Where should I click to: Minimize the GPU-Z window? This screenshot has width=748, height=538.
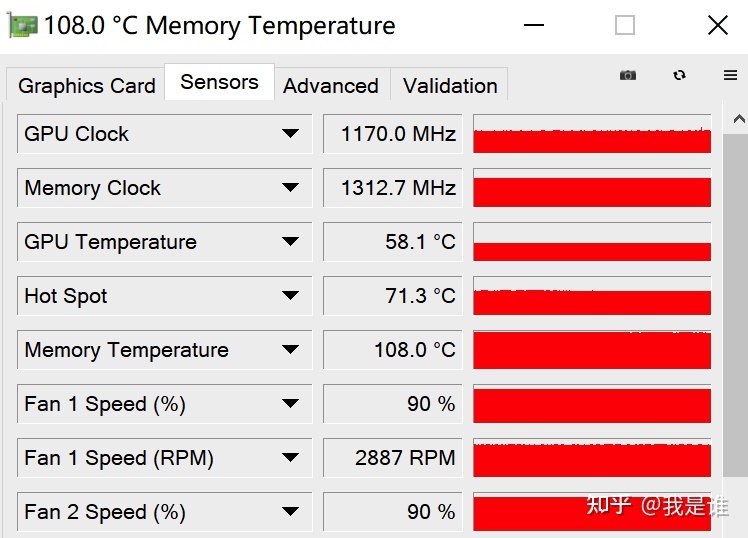[534, 25]
